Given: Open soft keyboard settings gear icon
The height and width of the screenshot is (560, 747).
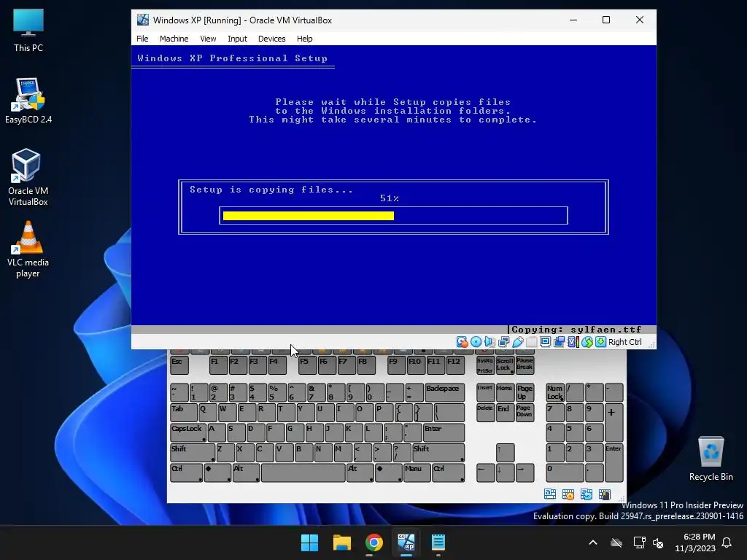Looking at the screenshot, I should pos(568,494).
